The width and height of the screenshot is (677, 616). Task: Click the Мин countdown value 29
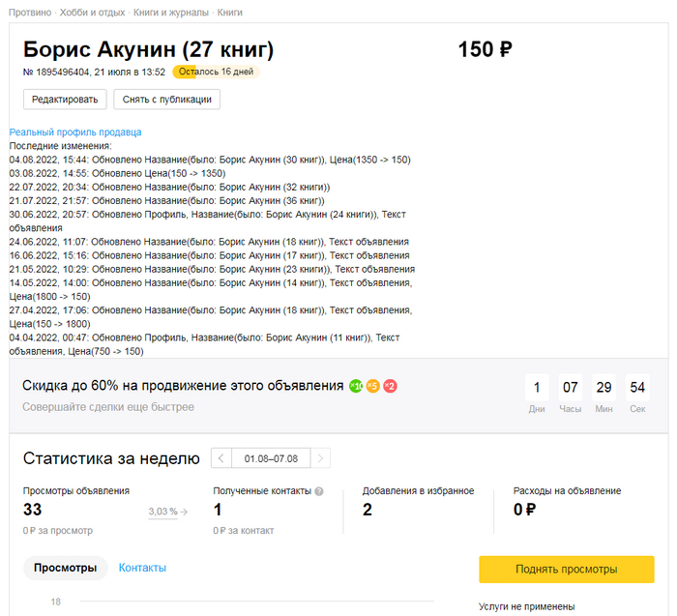pos(603,387)
